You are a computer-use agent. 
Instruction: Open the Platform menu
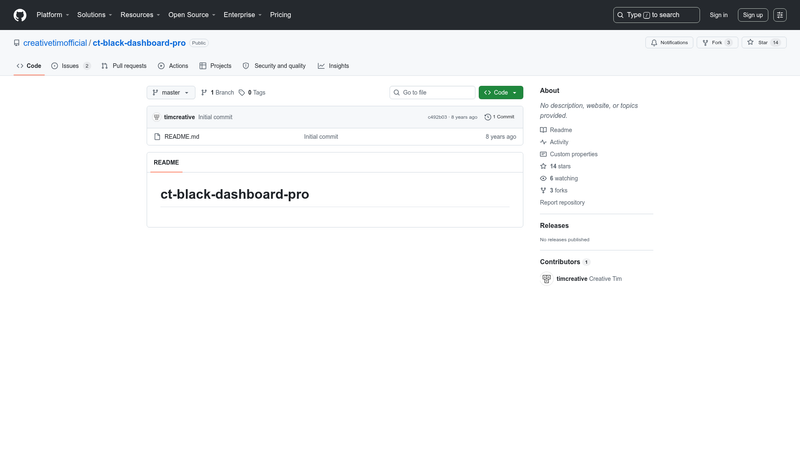point(53,15)
